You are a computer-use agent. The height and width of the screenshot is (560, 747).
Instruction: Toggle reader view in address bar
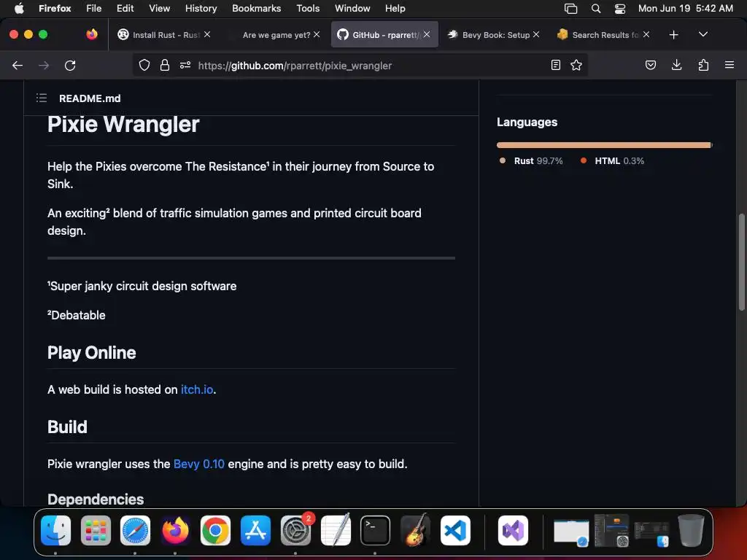click(x=555, y=65)
